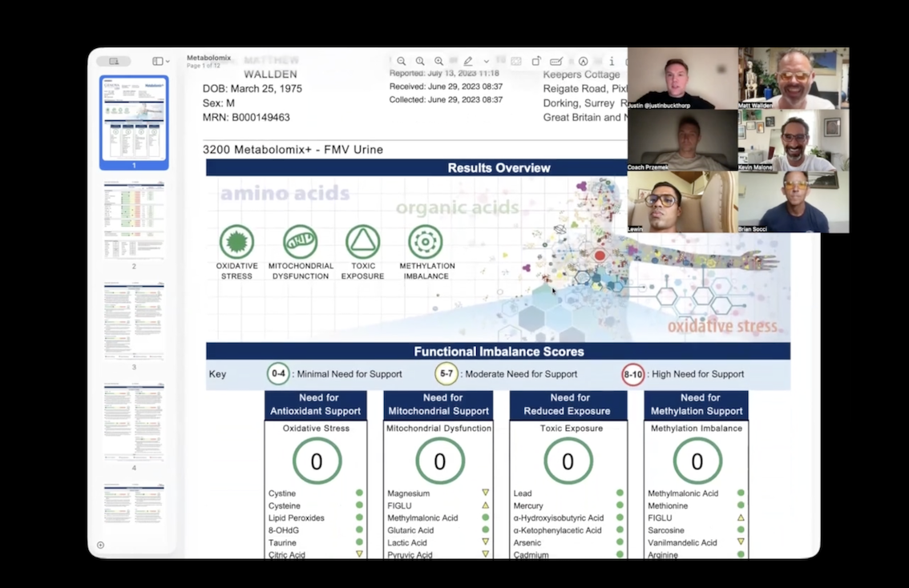Click the screen sharing indicator pill
909x588 pixels.
[114, 61]
